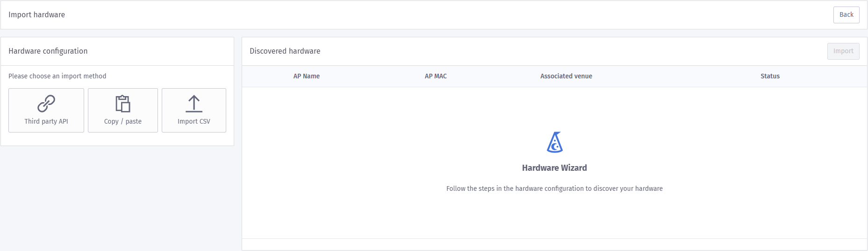Click the AP MAC column header

[436, 76]
